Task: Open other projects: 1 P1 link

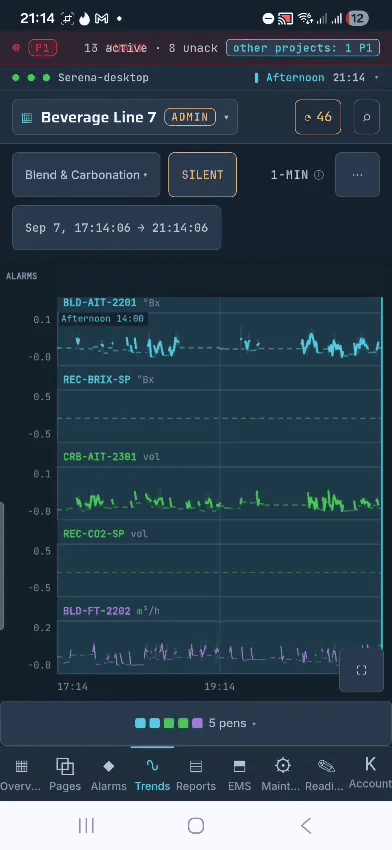Action: point(303,48)
